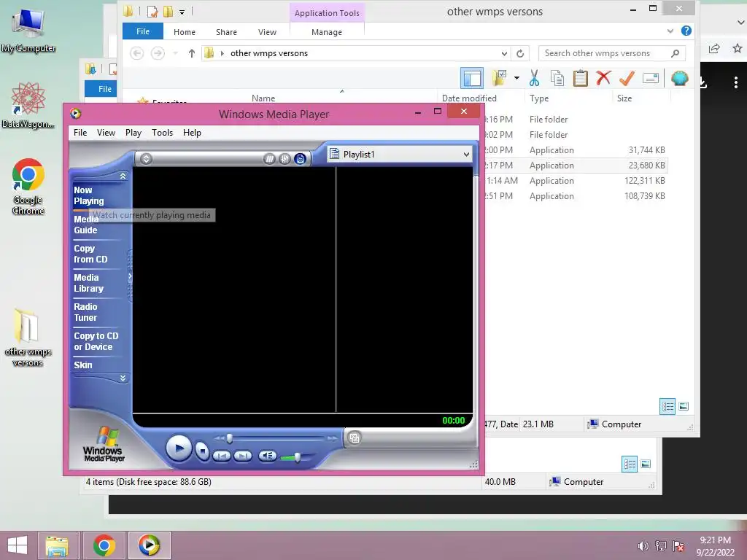747x560 pixels.
Task: Open Google Chrome desktop shortcut
Action: (x=28, y=186)
